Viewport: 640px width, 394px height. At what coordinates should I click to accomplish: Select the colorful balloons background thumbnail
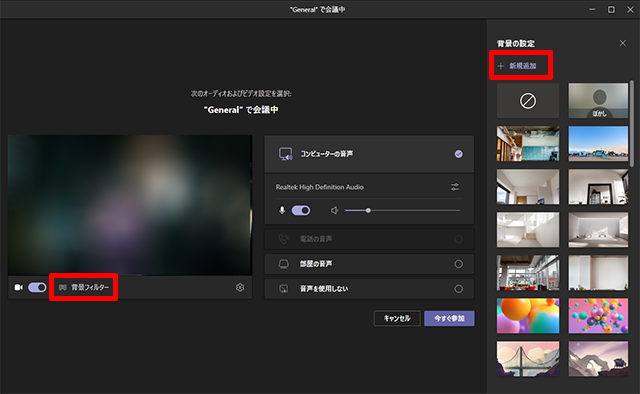coord(598,316)
